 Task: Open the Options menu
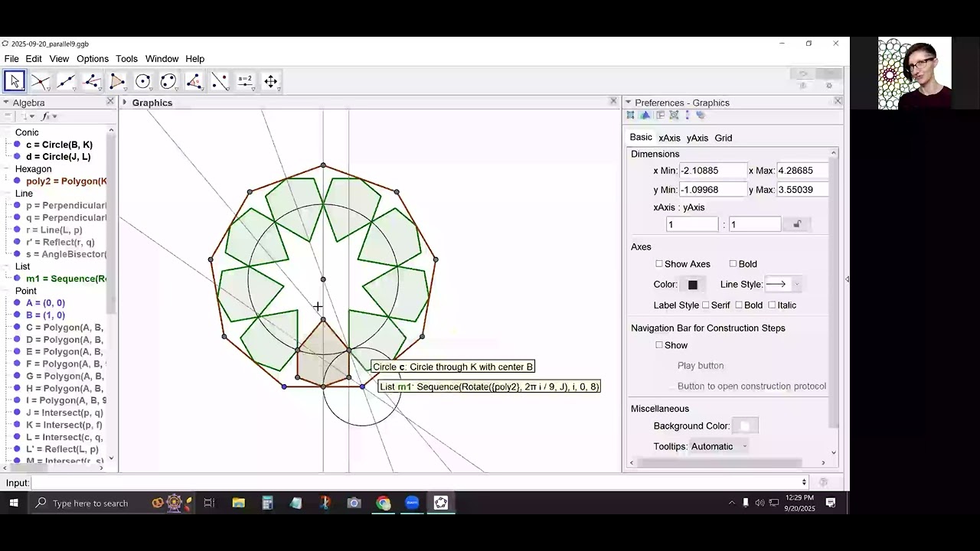(x=93, y=59)
